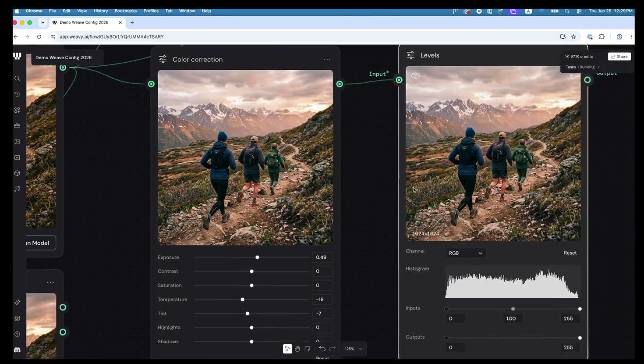The width and height of the screenshot is (644, 364).
Task: Toggle the eye preview on the Levels image
Action: point(415,76)
